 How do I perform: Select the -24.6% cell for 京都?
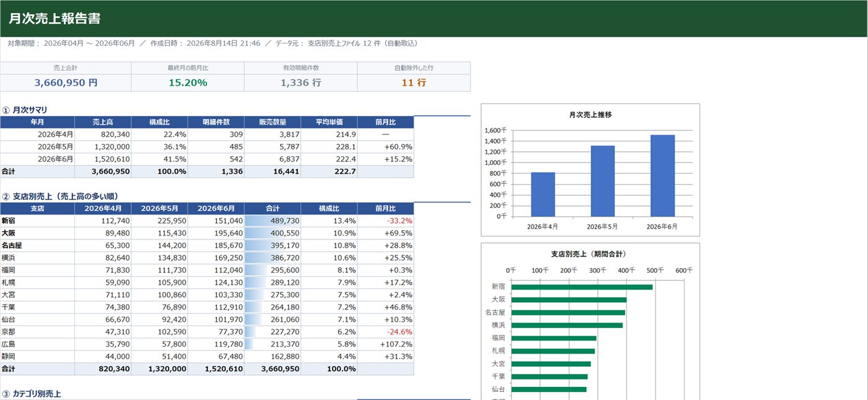point(386,332)
